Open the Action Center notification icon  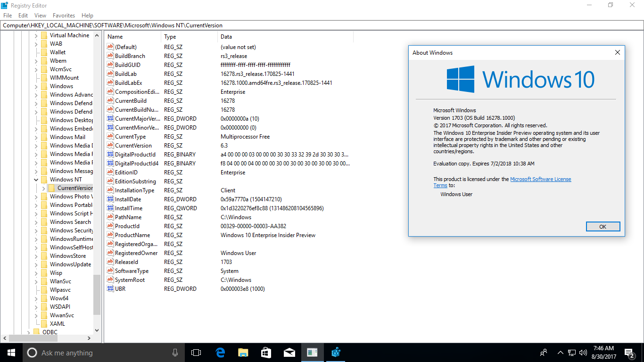pos(629,353)
